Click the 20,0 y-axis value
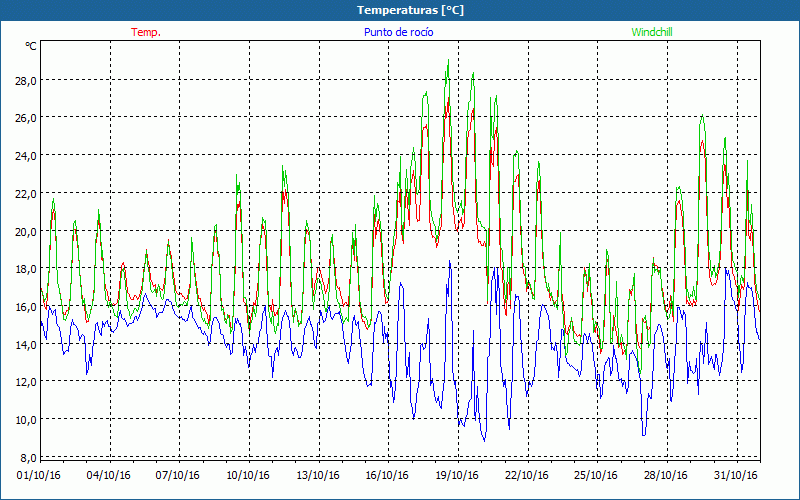The height and width of the screenshot is (500, 800). pyautogui.click(x=25, y=231)
